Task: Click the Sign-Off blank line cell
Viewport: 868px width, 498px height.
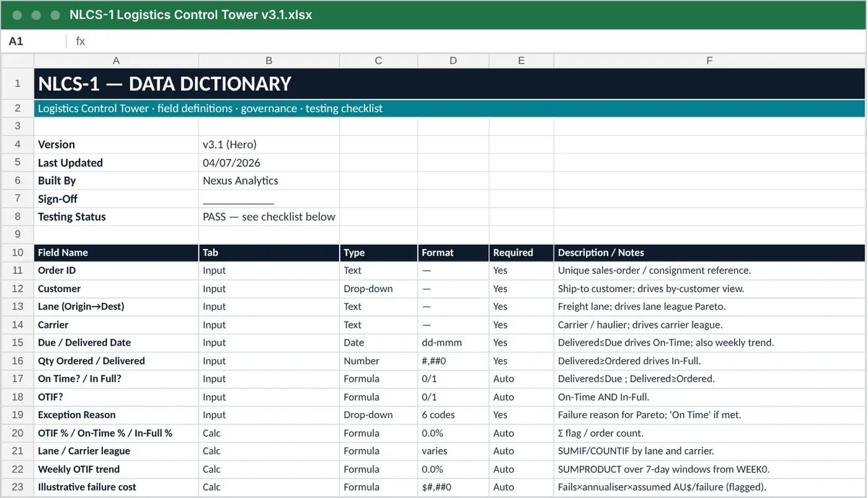Action: click(x=269, y=199)
